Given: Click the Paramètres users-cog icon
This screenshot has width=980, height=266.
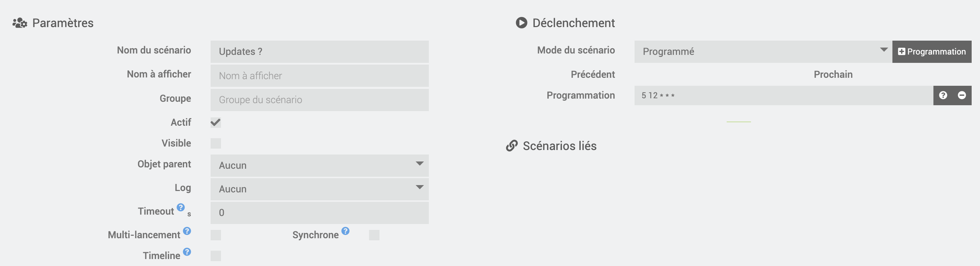Looking at the screenshot, I should (x=20, y=23).
